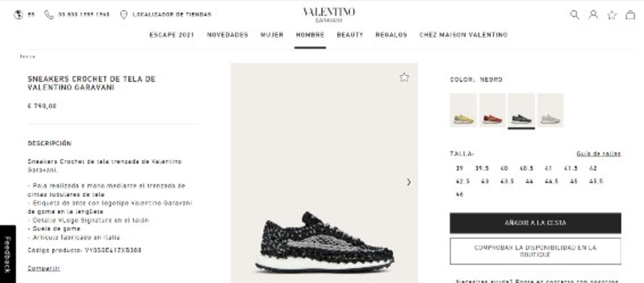Open the Feedback side tab
The height and width of the screenshot is (283, 644).
(x=7, y=254)
